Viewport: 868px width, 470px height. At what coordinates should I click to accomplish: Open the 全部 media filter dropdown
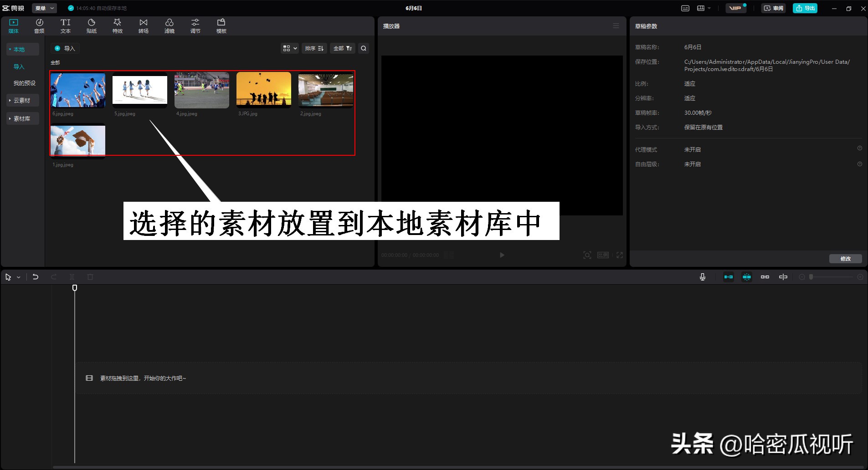(342, 48)
